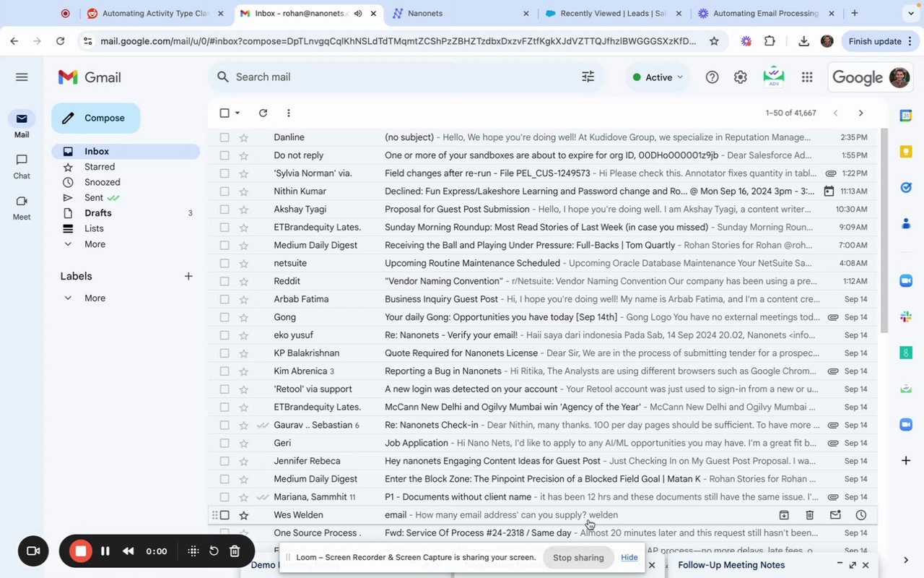The image size is (924, 578).
Task: Open Google Tasks in the side panel
Action: pos(906,187)
